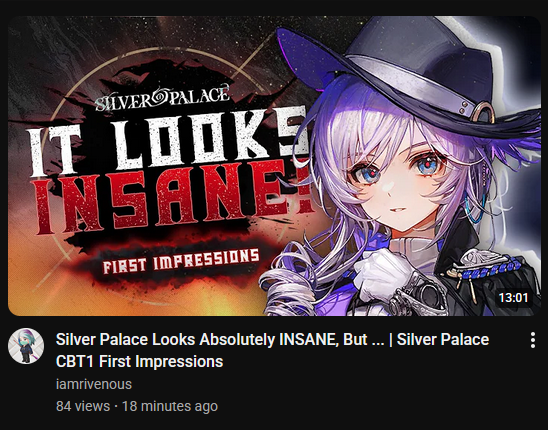The image size is (548, 430).
Task: Click the iamrivenous channel avatar
Action: tap(26, 346)
